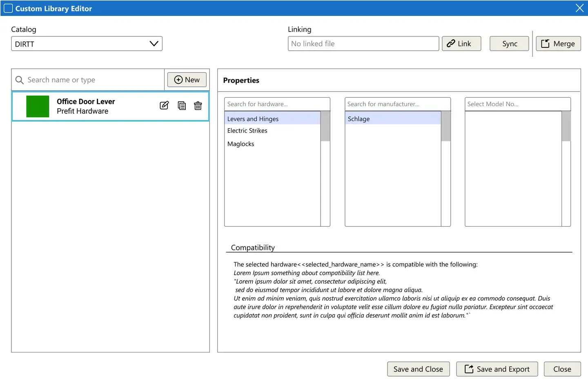This screenshot has width=588, height=386.
Task: Click Save and Close
Action: click(418, 369)
